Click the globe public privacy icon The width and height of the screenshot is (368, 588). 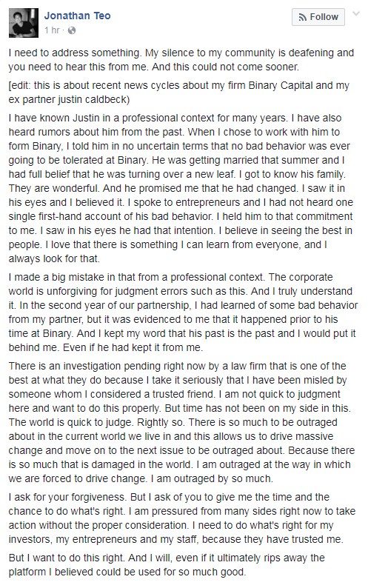pos(72,31)
